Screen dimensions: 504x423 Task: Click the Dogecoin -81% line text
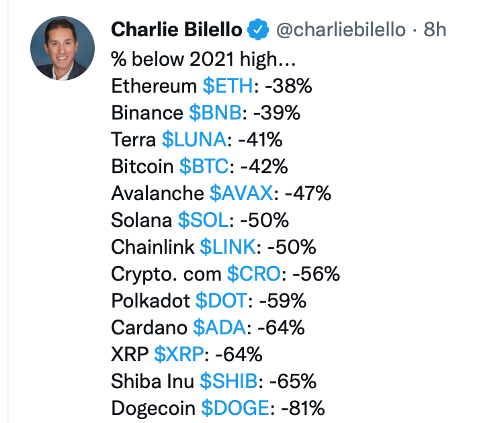(x=218, y=408)
